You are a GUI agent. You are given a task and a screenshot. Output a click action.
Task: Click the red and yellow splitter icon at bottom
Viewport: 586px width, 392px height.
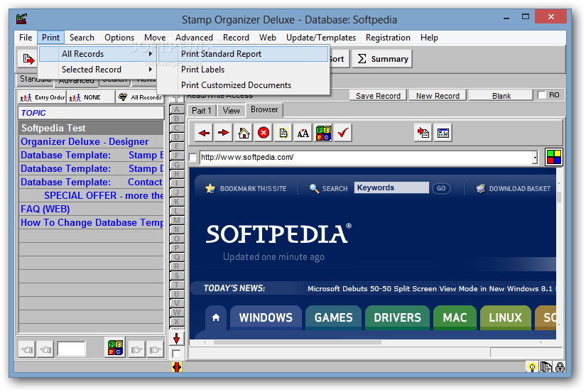pyautogui.click(x=177, y=367)
